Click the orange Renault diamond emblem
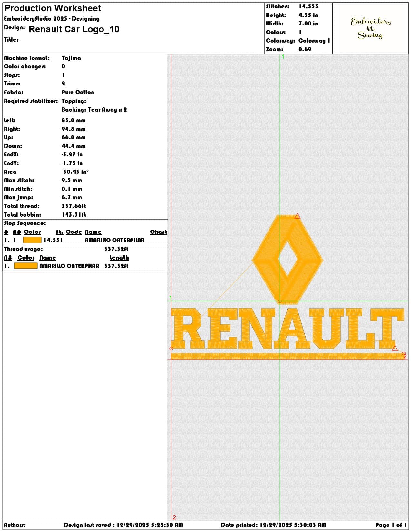Image resolution: width=411 pixels, height=532 pixels. [x=288, y=259]
